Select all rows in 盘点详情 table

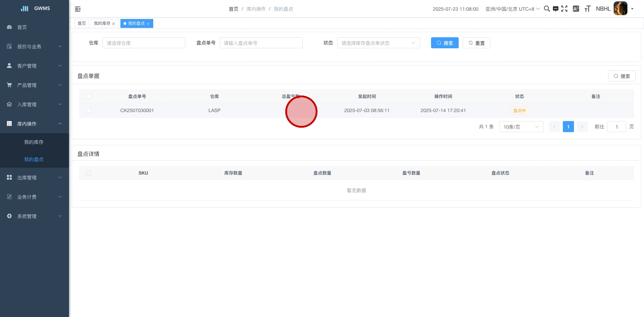coord(89,173)
